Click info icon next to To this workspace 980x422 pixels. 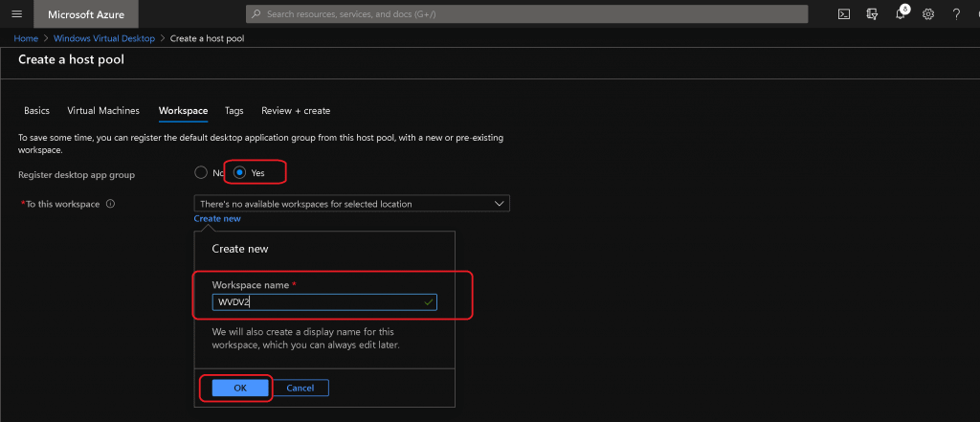click(x=111, y=204)
